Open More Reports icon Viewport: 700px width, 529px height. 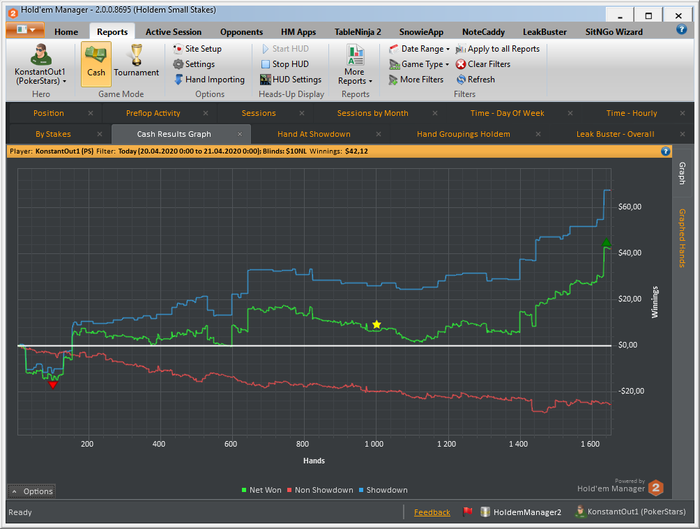[x=355, y=55]
